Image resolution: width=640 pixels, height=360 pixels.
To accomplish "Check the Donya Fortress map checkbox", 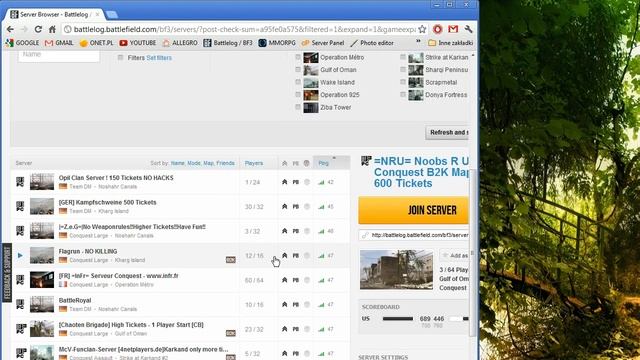I will click(403, 95).
